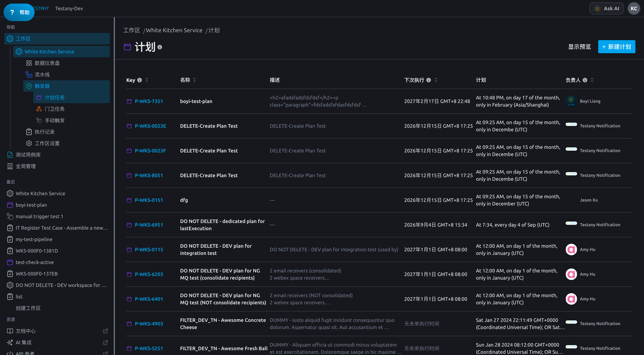Click the info icon next to 计划 title
The width and height of the screenshot is (644, 355).
[160, 47]
